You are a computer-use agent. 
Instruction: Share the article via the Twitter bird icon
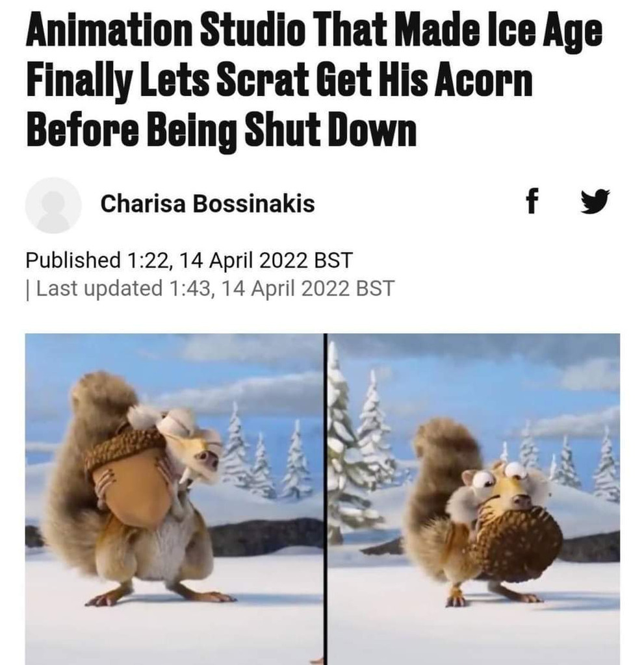(x=595, y=201)
